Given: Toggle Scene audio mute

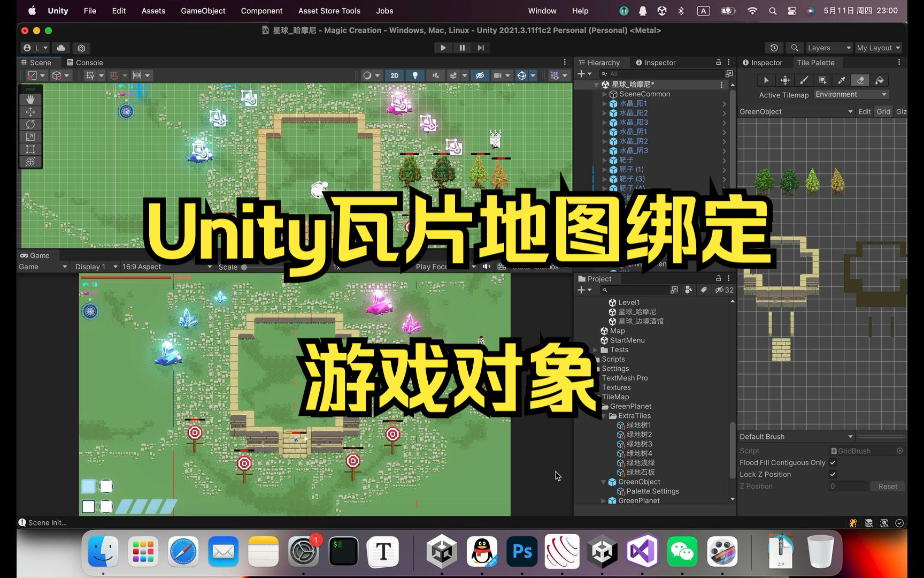Looking at the screenshot, I should point(436,75).
